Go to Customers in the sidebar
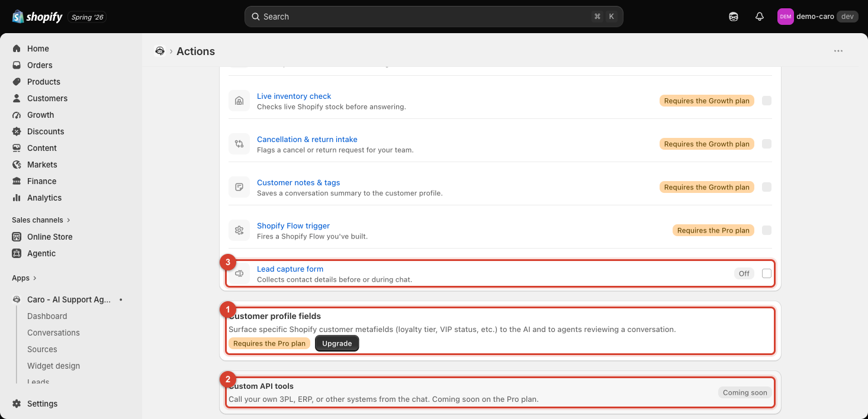This screenshot has height=419, width=868. pos(47,98)
